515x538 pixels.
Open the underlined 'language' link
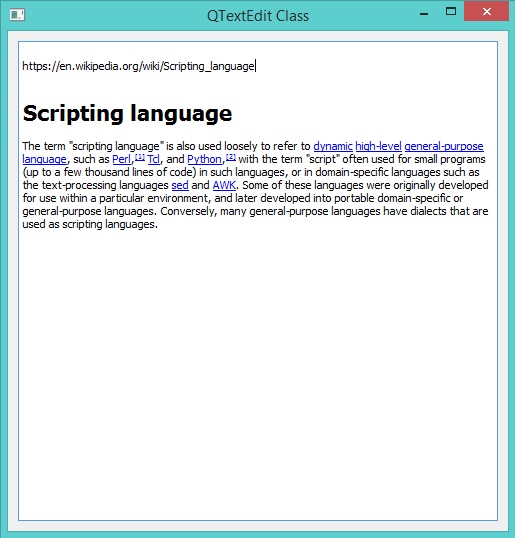(44, 159)
